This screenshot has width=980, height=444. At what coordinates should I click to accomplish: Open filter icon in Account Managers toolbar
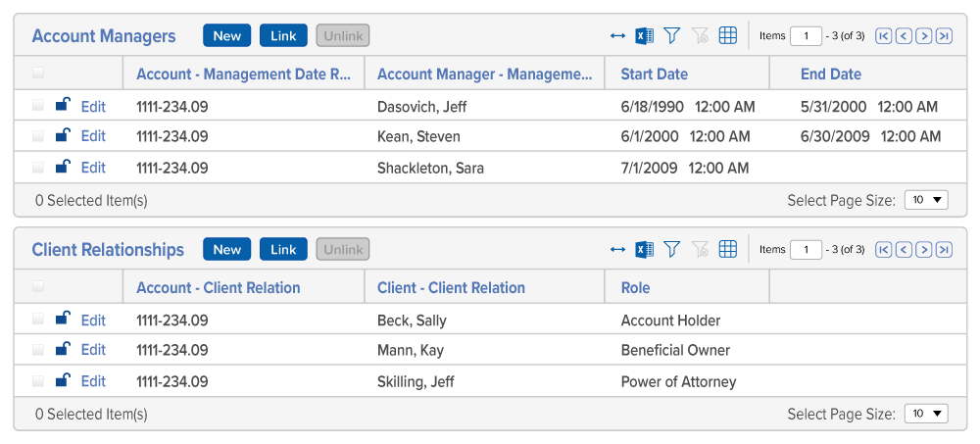click(x=671, y=36)
